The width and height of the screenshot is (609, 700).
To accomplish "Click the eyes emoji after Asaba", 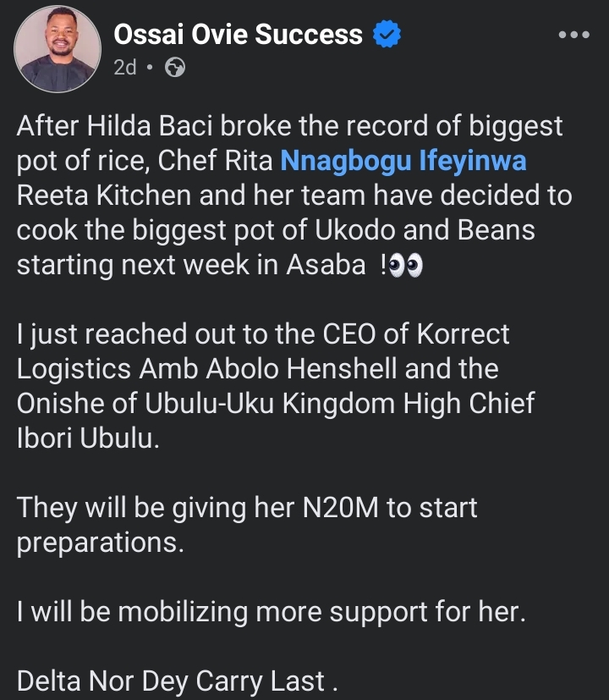I will tap(408, 267).
